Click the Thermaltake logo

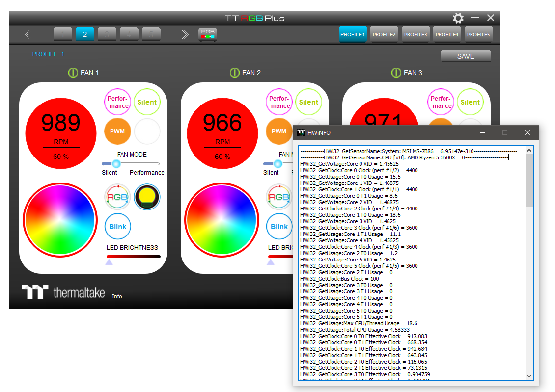(63, 292)
